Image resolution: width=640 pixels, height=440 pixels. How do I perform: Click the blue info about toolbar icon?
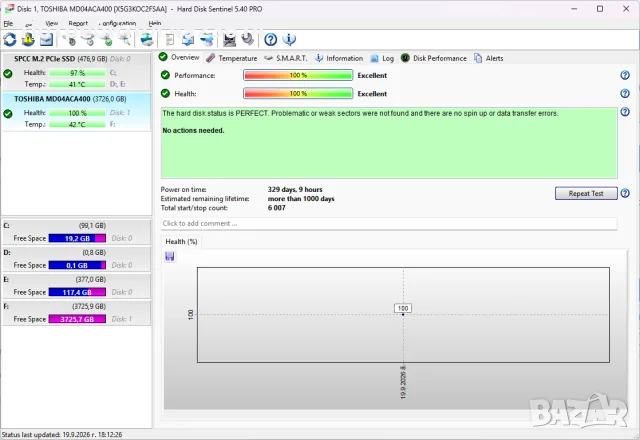[289, 40]
